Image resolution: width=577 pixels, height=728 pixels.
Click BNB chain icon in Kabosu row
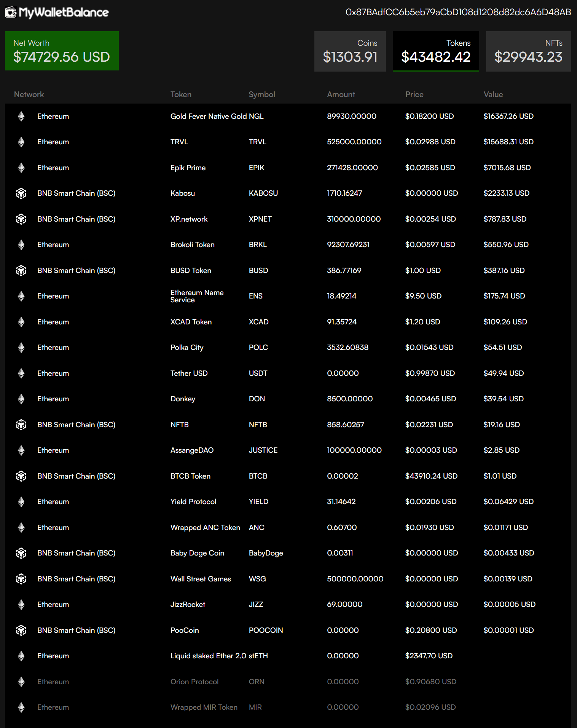pos(21,193)
